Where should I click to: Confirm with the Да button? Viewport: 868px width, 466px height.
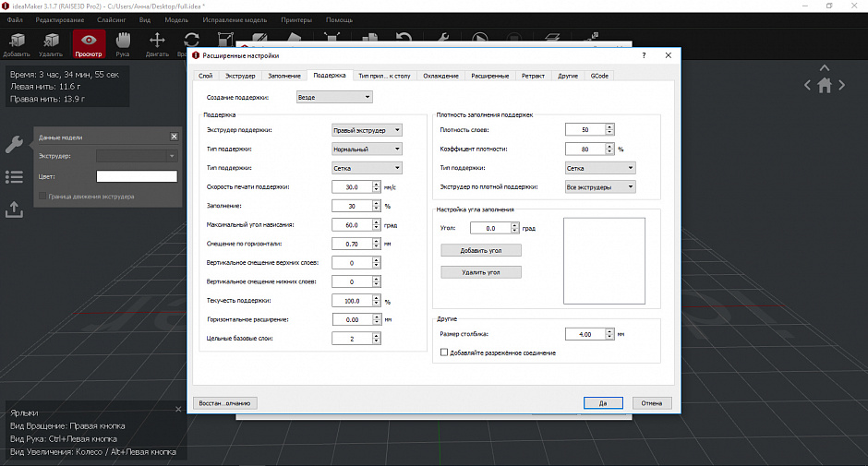pos(603,403)
